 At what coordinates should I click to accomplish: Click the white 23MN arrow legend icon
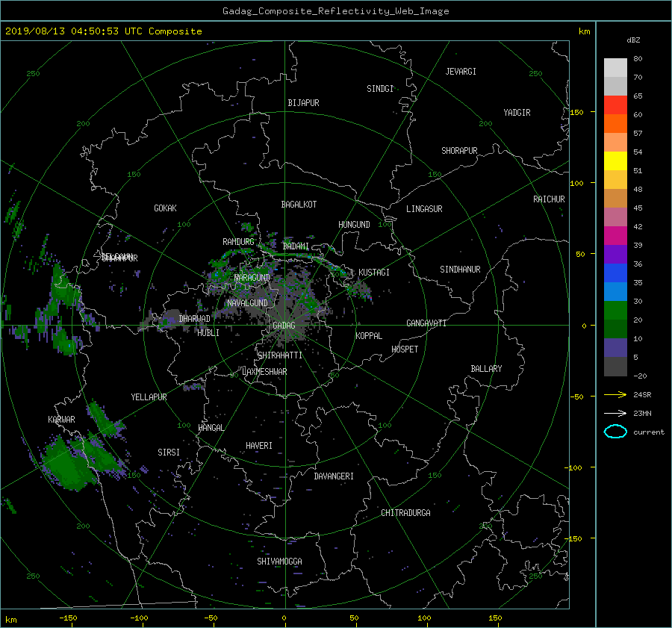615,413
